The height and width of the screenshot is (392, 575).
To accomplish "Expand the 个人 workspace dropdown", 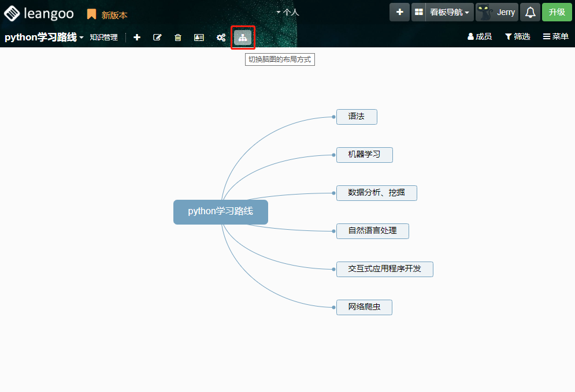I will click(x=288, y=12).
